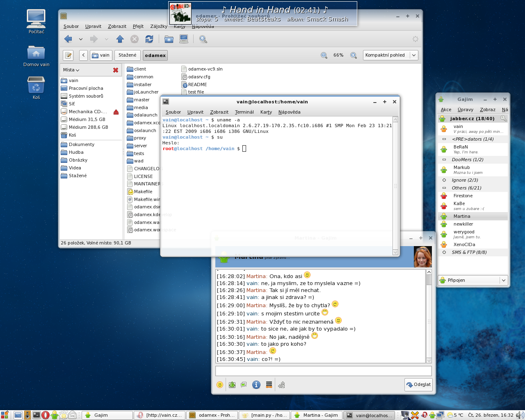Reload the odamex folder view
Image resolution: width=525 pixels, height=420 pixels.
[x=149, y=39]
